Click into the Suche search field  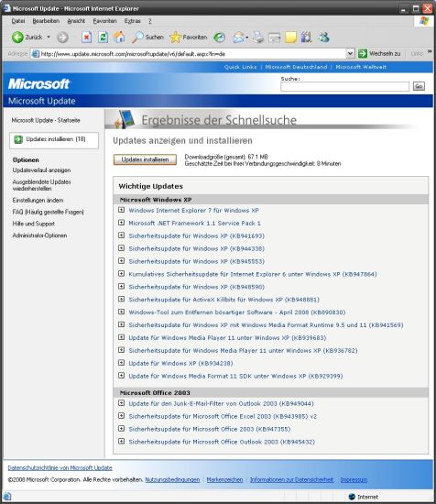[x=344, y=86]
